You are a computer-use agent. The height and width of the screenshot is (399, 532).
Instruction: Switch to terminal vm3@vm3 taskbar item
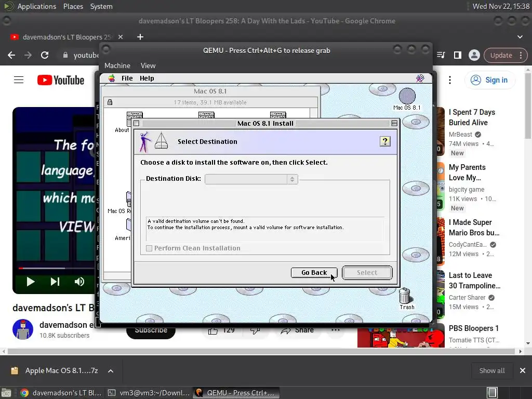pyautogui.click(x=149, y=393)
